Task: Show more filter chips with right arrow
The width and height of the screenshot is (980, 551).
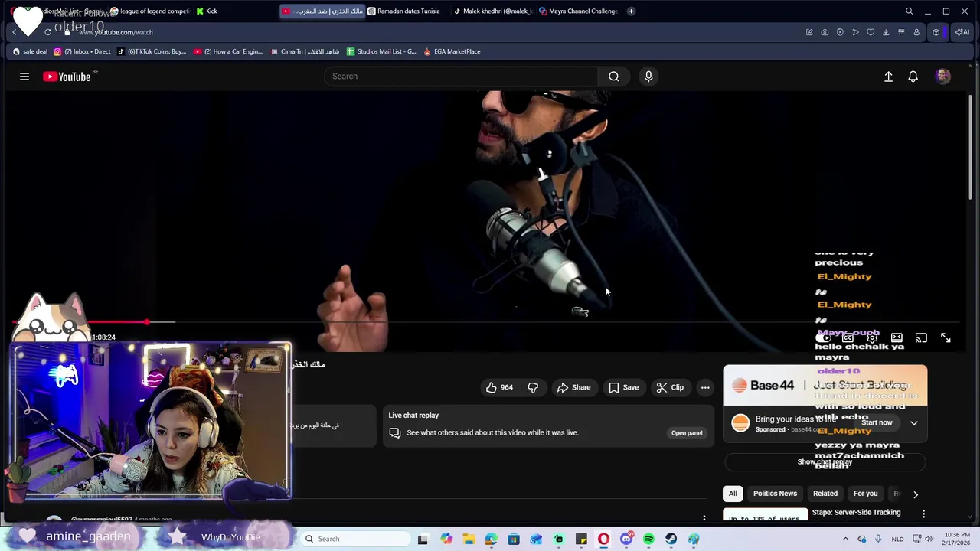Action: (915, 494)
